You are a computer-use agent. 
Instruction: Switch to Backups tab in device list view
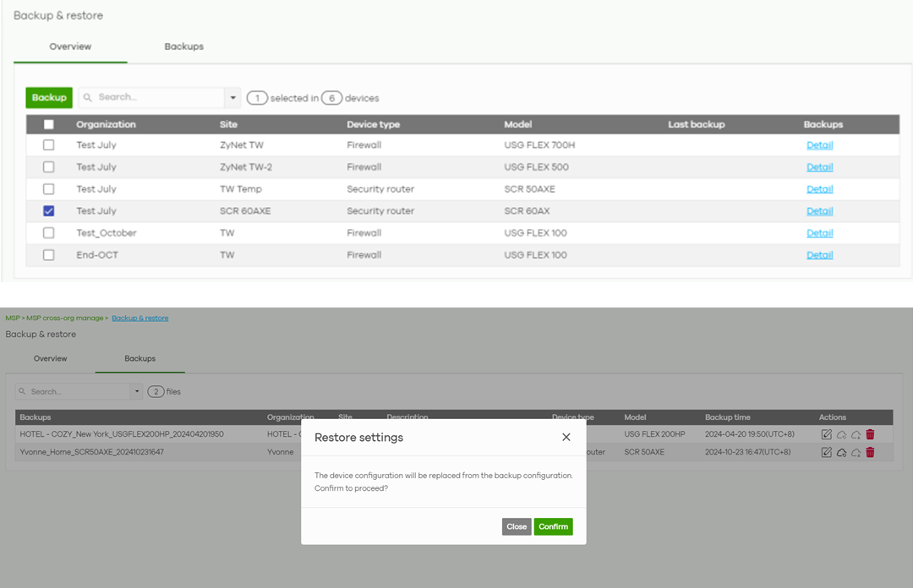pyautogui.click(x=184, y=46)
